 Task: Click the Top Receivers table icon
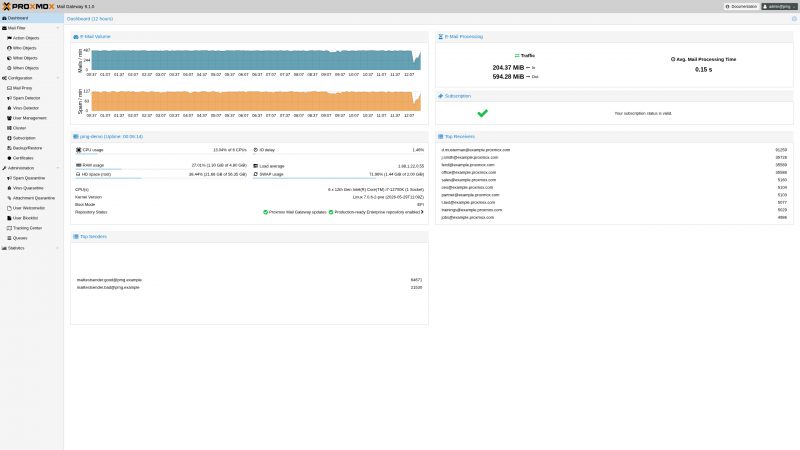[440, 137]
